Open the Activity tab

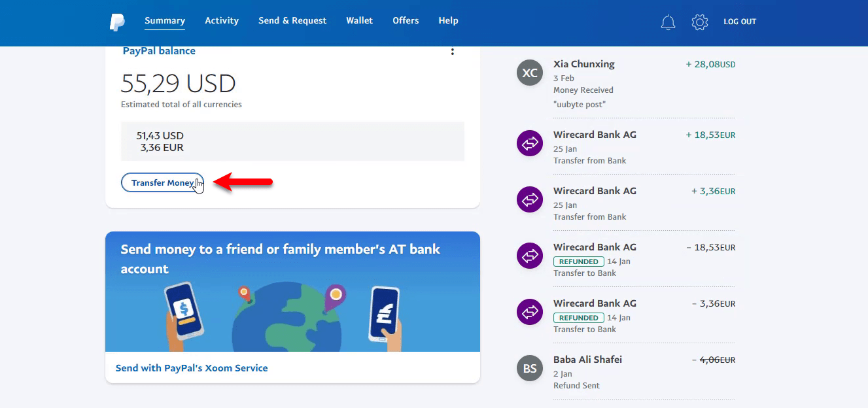(x=222, y=21)
